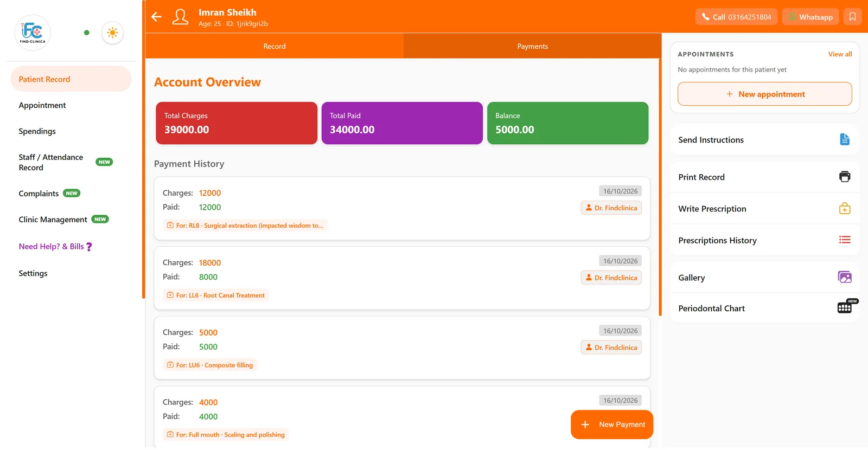Create a New appointment
The height and width of the screenshot is (450, 868).
pyautogui.click(x=764, y=94)
